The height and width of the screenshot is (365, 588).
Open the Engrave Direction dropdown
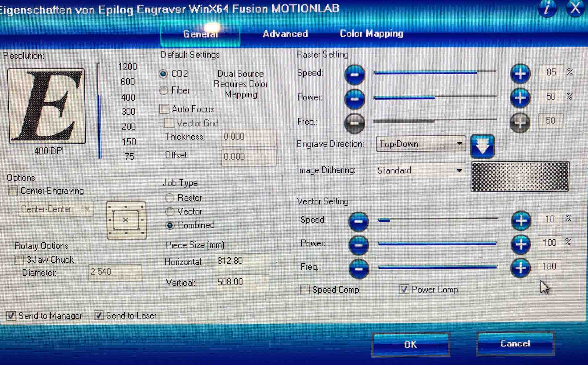pos(421,144)
